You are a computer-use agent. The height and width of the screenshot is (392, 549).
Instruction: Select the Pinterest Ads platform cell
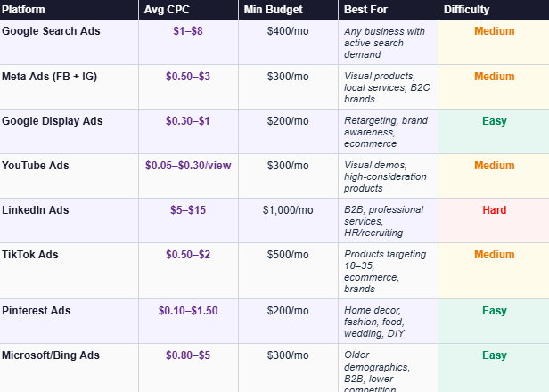[37, 310]
